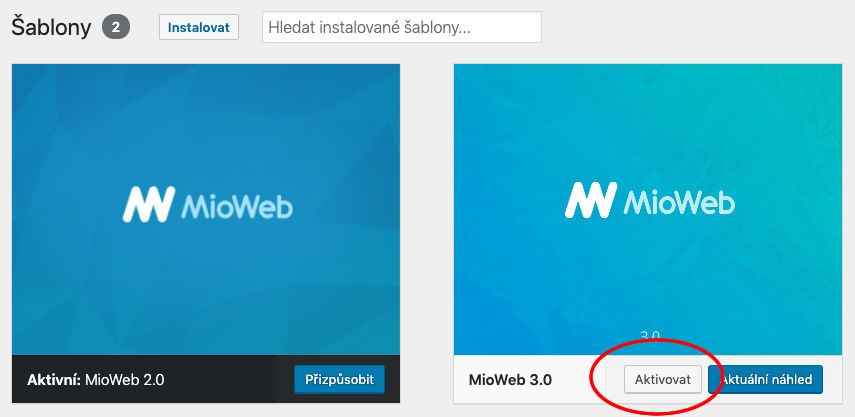
Task: Click the bold Aktivní: word
Action: click(x=53, y=379)
